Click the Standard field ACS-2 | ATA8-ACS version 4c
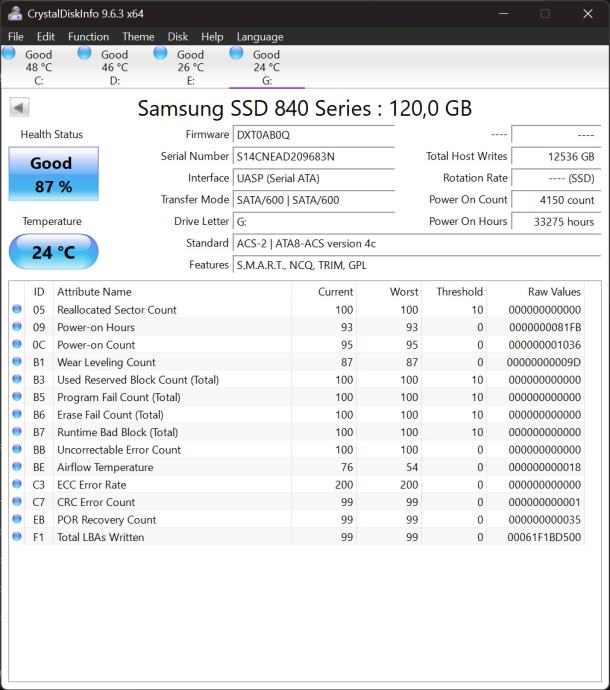610x690 pixels. [x=417, y=243]
